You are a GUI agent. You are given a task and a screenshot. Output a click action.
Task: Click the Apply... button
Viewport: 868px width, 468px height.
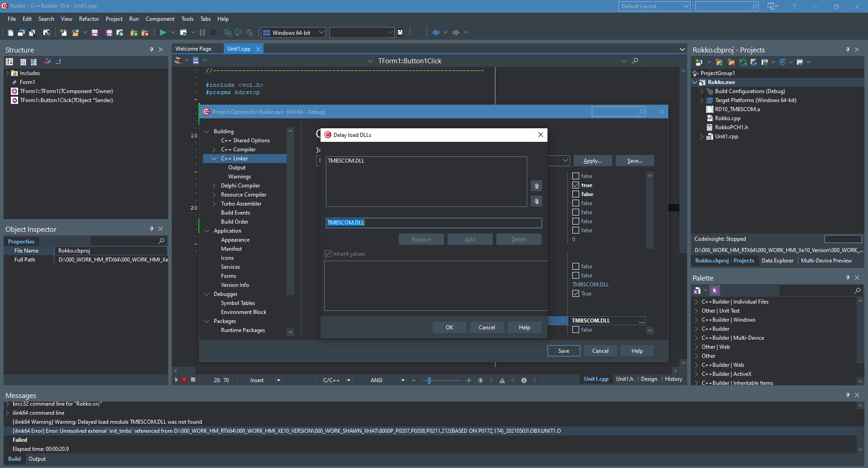coord(593,161)
